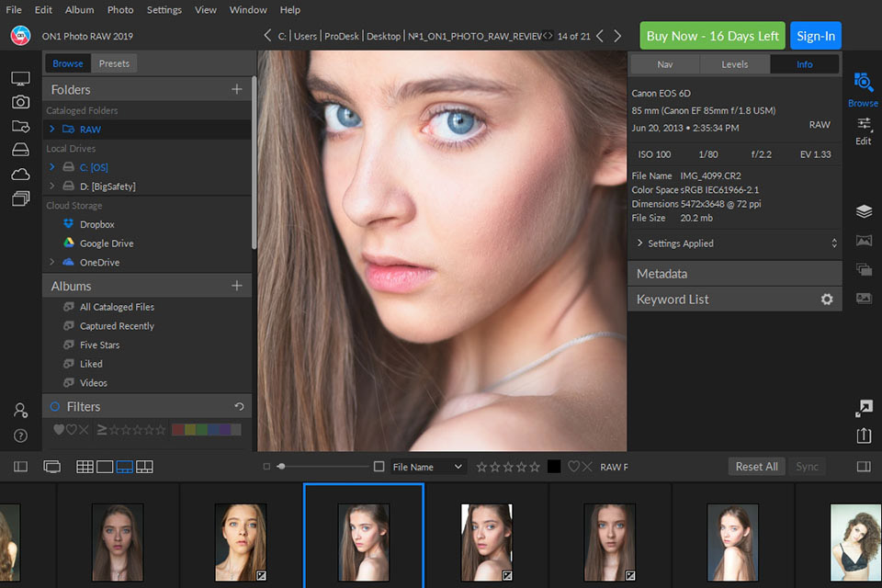Switch to grid view layout

point(85,467)
